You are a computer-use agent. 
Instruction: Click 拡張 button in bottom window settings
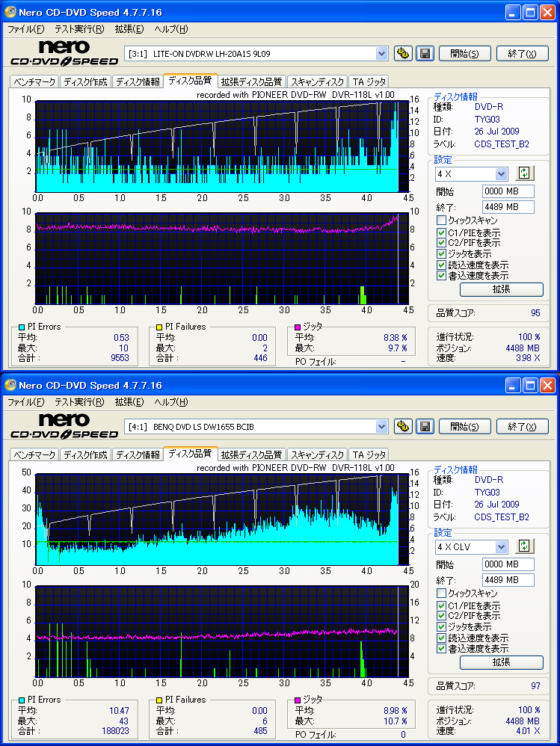click(502, 662)
